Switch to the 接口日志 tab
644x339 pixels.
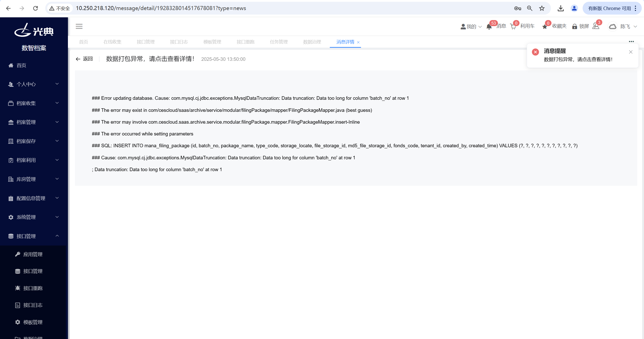(179, 42)
